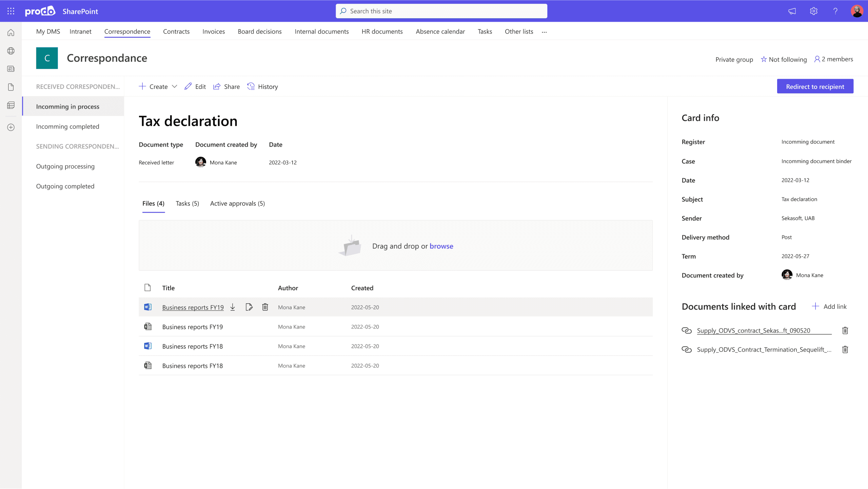Expand the Create dropdown chevron

point(175,87)
